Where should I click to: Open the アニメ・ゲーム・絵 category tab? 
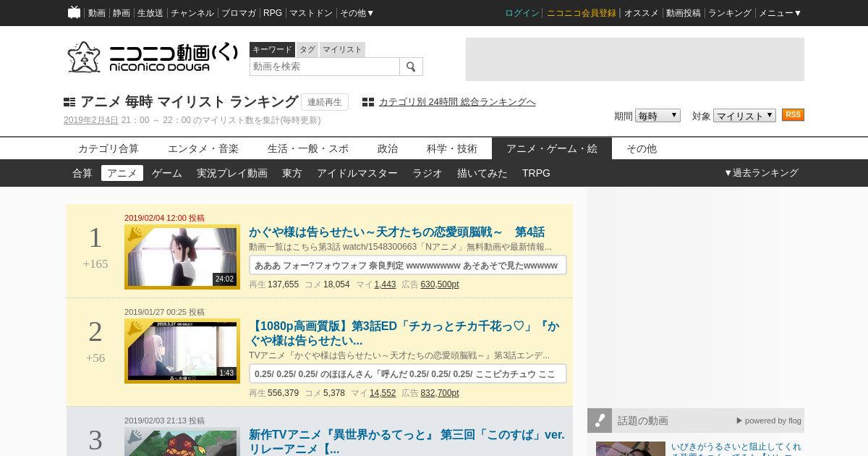pos(552,148)
